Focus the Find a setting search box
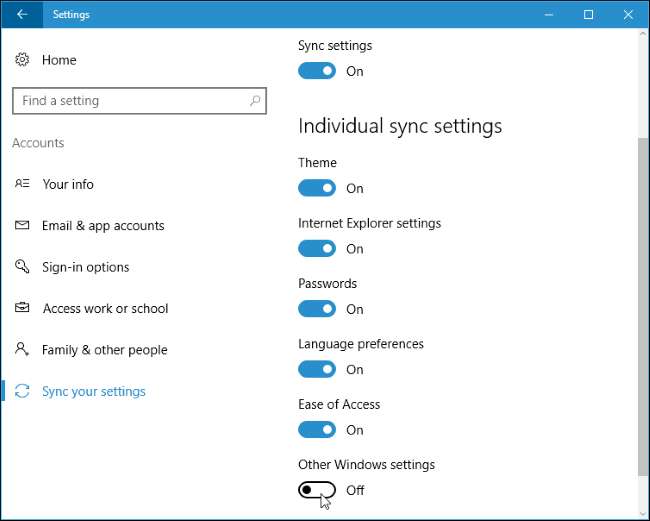This screenshot has height=521, width=650. [x=130, y=101]
